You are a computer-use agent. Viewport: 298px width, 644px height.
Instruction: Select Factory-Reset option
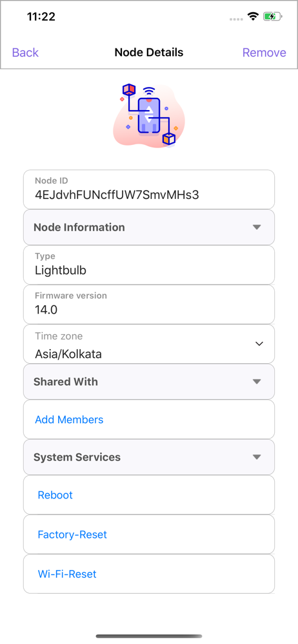pyautogui.click(x=72, y=535)
